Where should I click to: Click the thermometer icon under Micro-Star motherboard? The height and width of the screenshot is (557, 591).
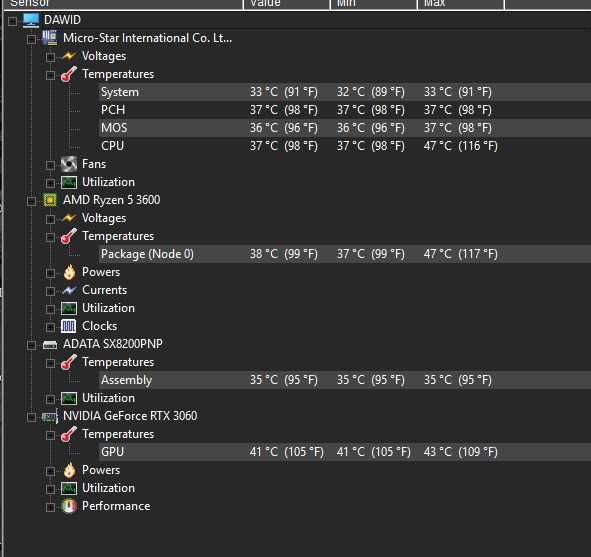pos(69,74)
